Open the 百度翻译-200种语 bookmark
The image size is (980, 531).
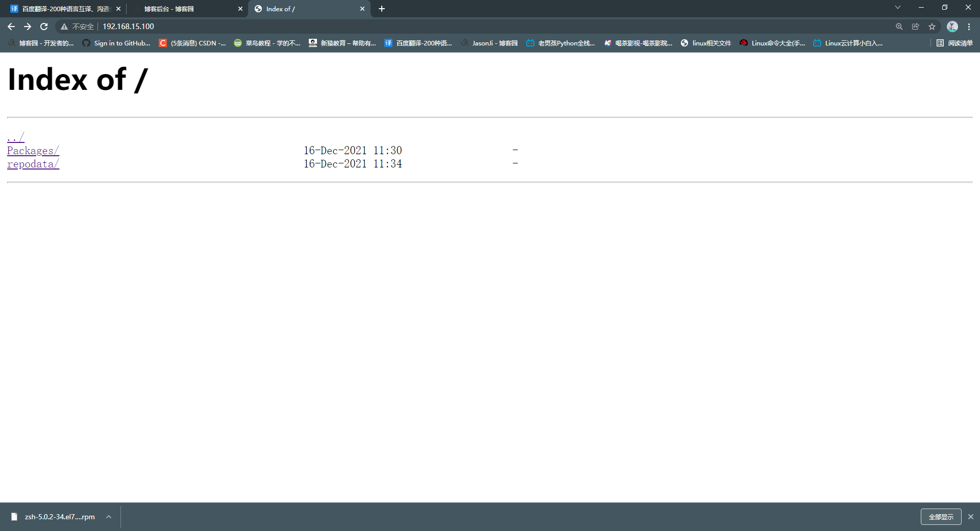(x=418, y=43)
